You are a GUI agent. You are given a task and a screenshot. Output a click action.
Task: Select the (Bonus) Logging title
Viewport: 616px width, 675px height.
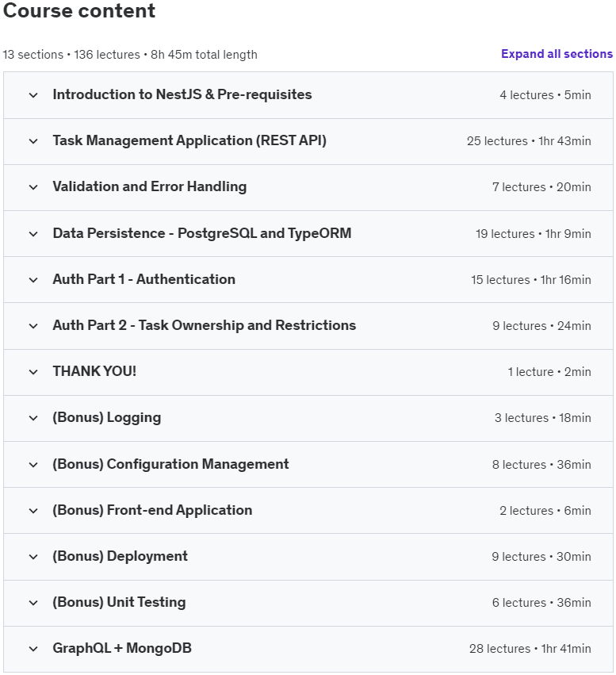coord(107,417)
